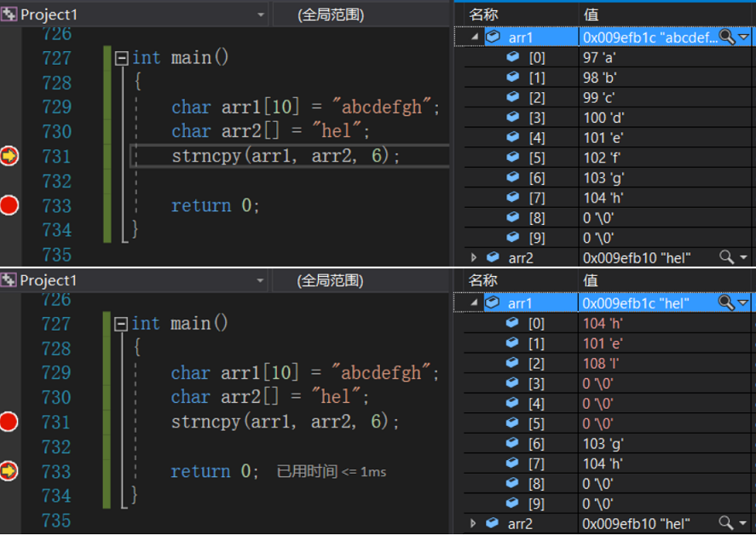
Task: Collapse the main() function in top editor
Action: click(122, 59)
